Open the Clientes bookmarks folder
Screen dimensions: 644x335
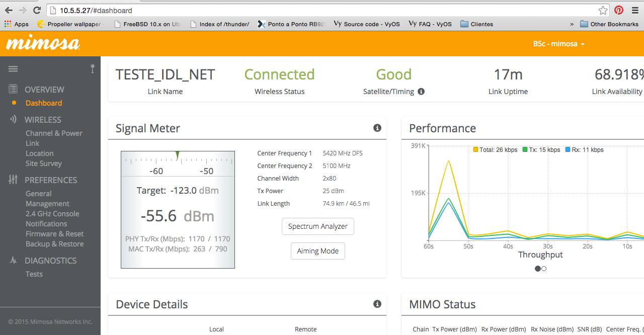point(476,24)
